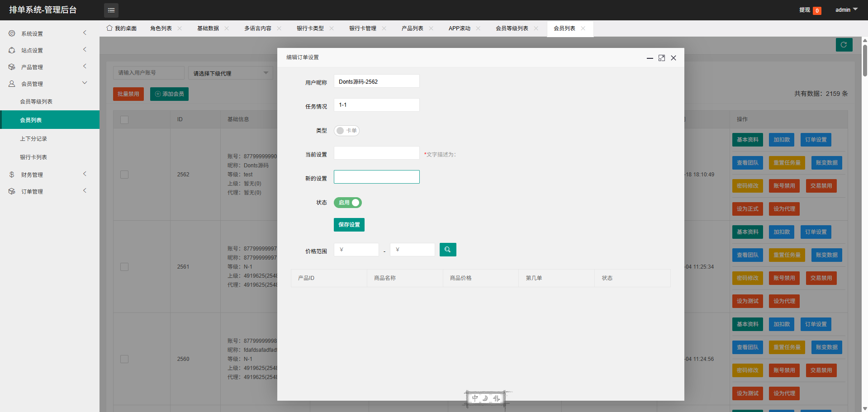Click the hamburger menu collapse icon

[x=111, y=10]
